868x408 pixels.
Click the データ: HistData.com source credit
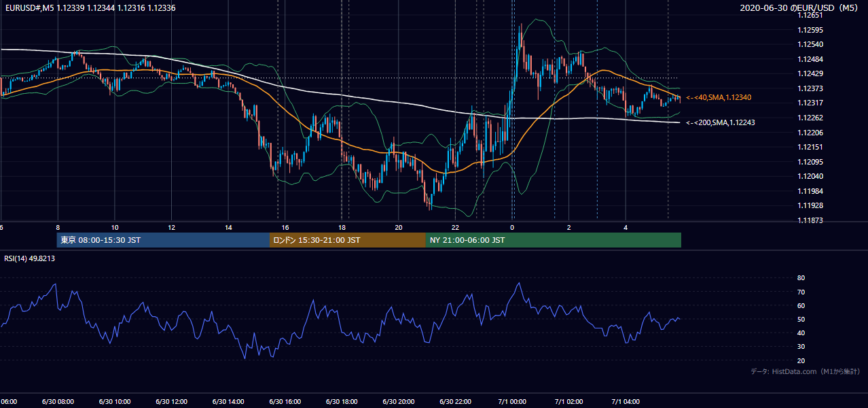coord(806,371)
